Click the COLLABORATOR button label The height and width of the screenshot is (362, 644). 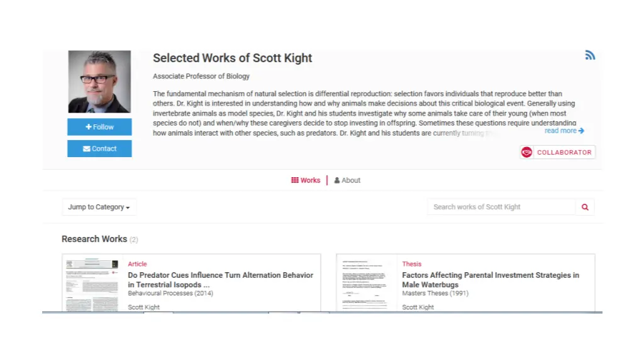564,152
